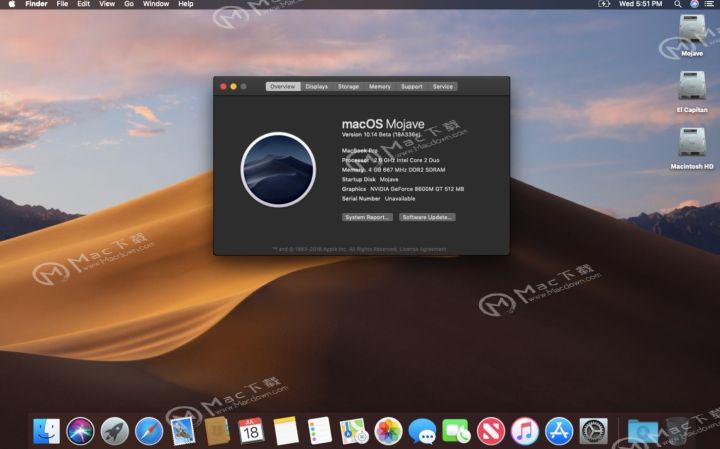Open Reminders list icon in Dock
The height and width of the screenshot is (449, 720).
click(x=320, y=431)
